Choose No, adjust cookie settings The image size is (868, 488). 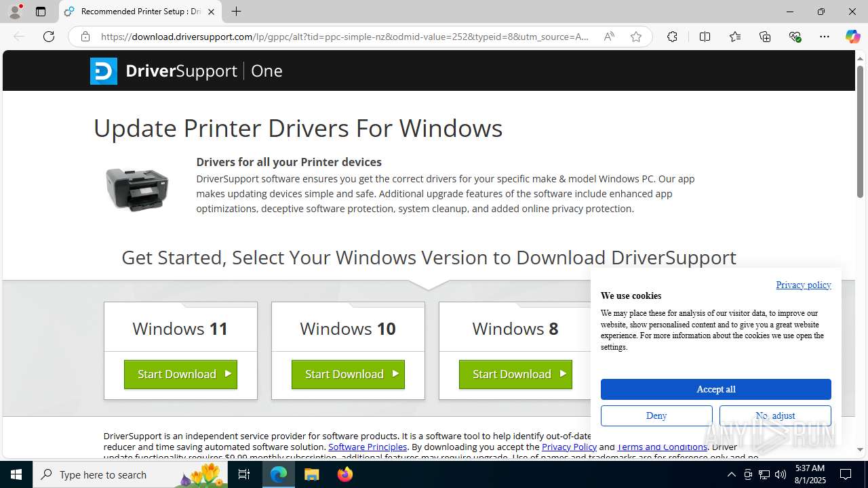(775, 415)
